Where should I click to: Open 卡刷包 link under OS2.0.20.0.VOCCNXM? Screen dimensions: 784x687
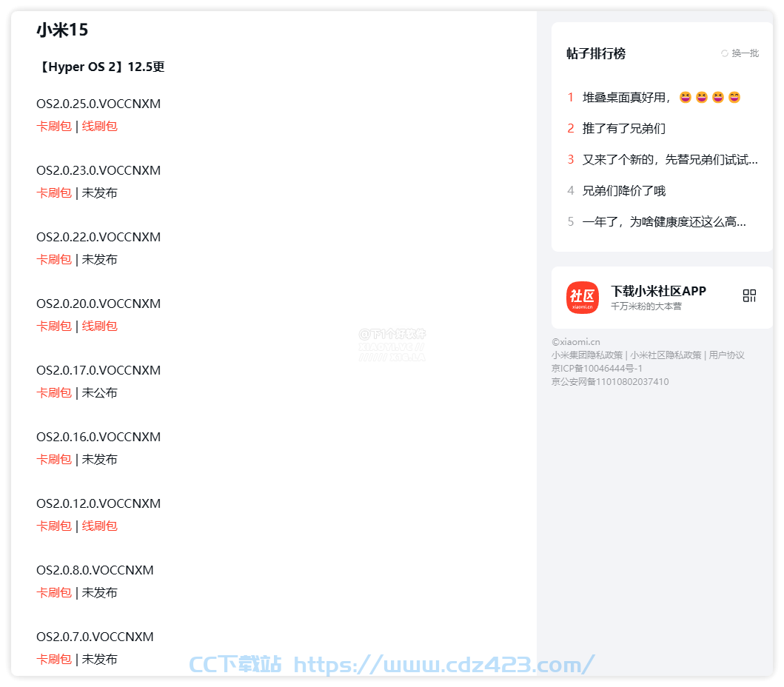tap(54, 326)
